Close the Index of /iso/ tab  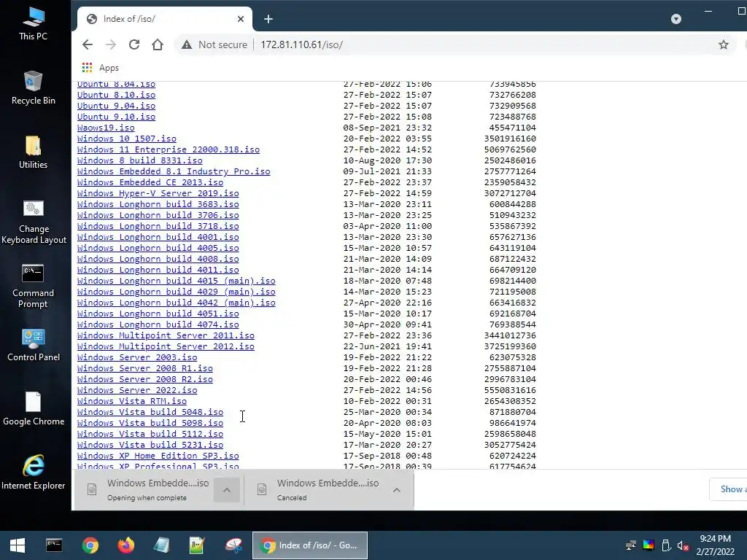[241, 19]
